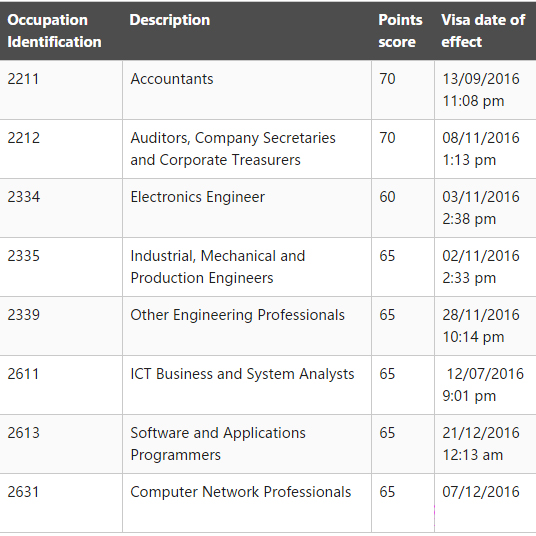This screenshot has height=536, width=536.
Task: Click Industrial, Mechanical and Production Engineers
Action: point(218,267)
